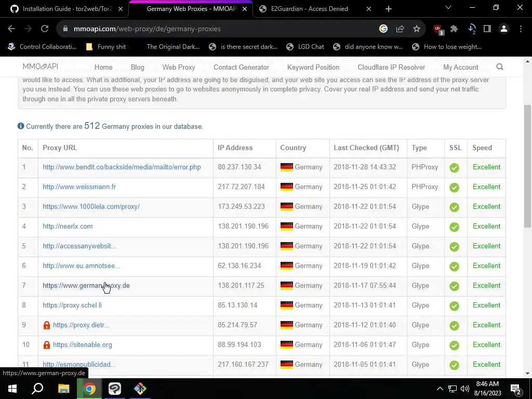The height and width of the screenshot is (399, 532).
Task: Click the site search magnifier icon
Action: tap(500, 67)
